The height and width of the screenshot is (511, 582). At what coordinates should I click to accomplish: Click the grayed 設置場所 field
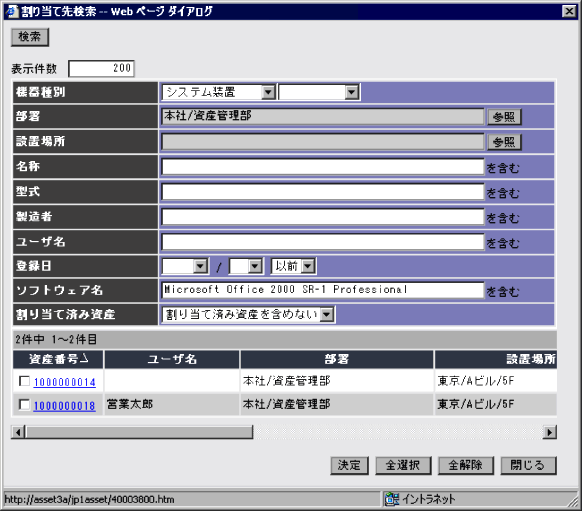[x=323, y=142]
